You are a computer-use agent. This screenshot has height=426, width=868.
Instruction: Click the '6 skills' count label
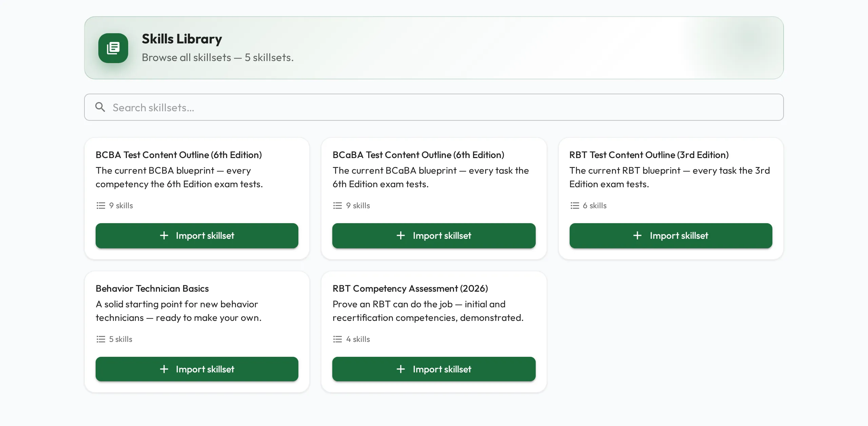point(595,206)
